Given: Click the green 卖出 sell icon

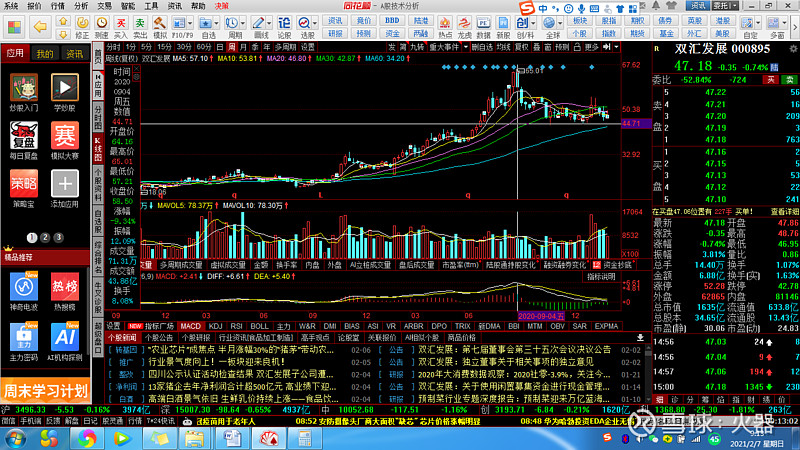Looking at the screenshot, I should 140,27.
